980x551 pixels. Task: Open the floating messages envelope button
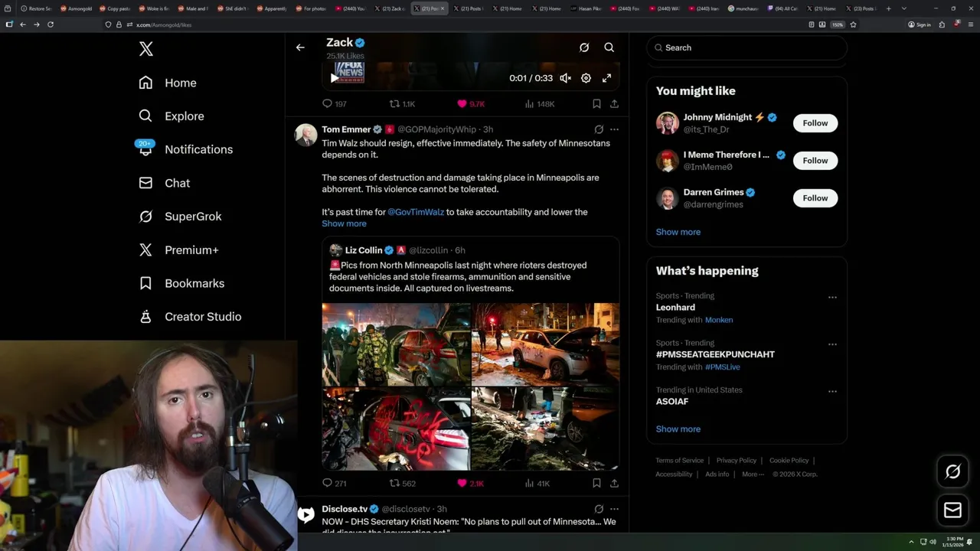(952, 510)
